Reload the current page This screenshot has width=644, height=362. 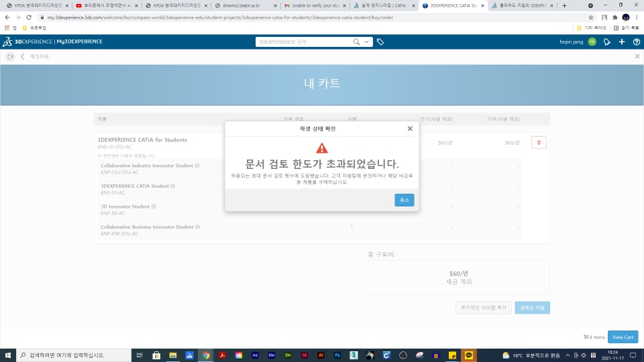pos(29,17)
